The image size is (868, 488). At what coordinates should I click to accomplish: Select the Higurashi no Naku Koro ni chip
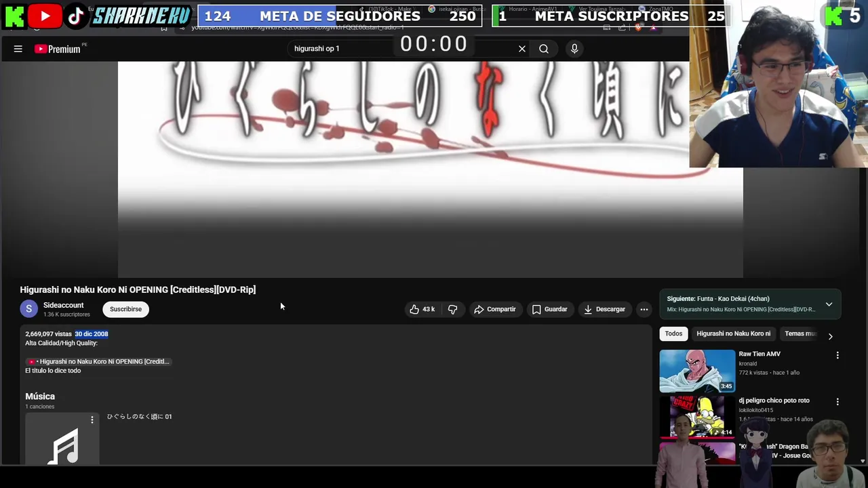[x=733, y=333]
